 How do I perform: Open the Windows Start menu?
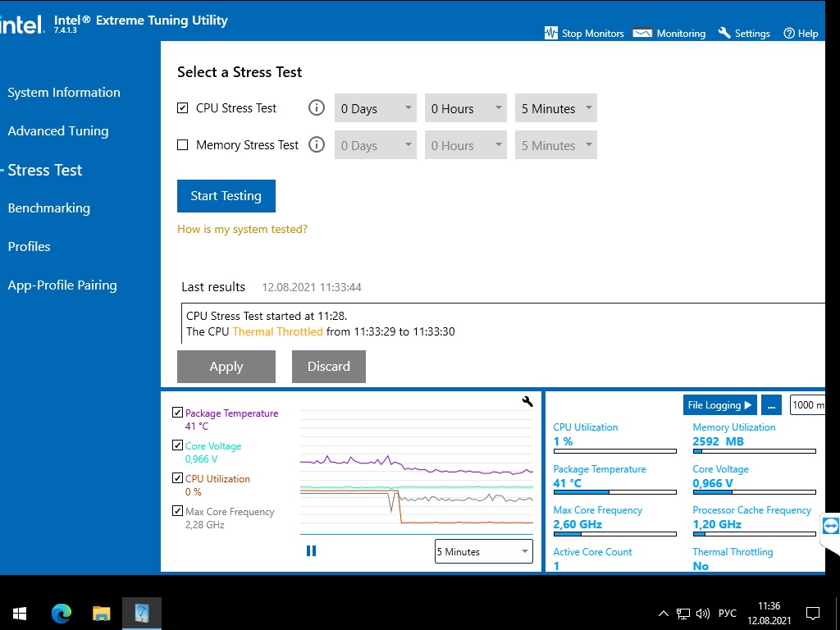(20, 614)
